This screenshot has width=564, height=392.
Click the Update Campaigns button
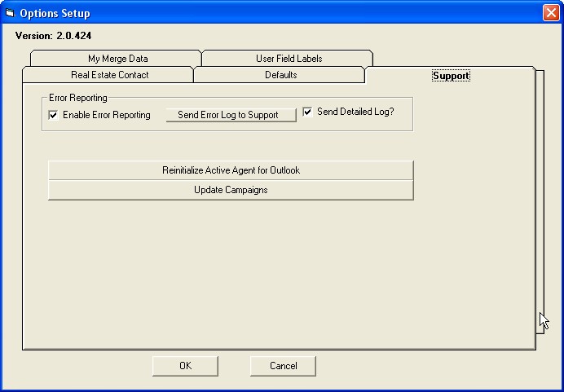tap(231, 190)
